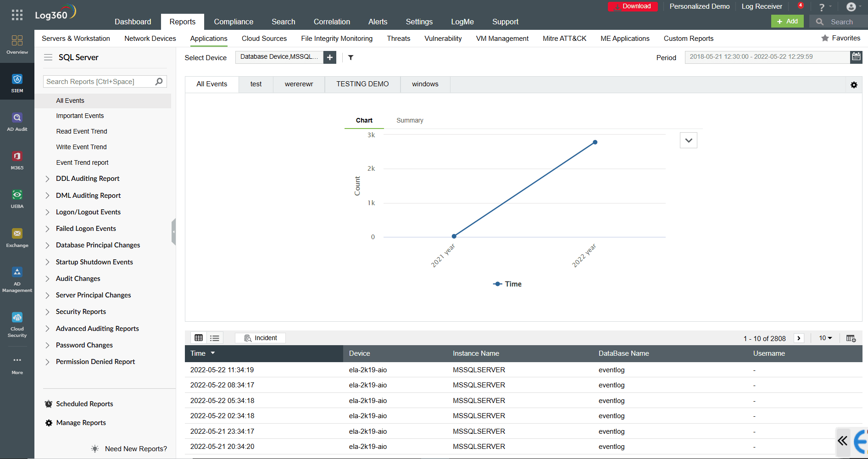Switch to list view layout
Screen dimensions: 868x459
215,338
